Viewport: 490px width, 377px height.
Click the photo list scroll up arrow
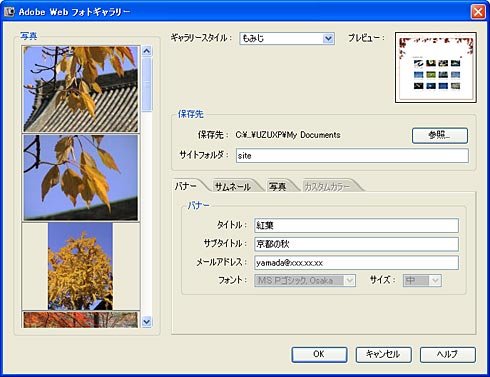click(147, 51)
